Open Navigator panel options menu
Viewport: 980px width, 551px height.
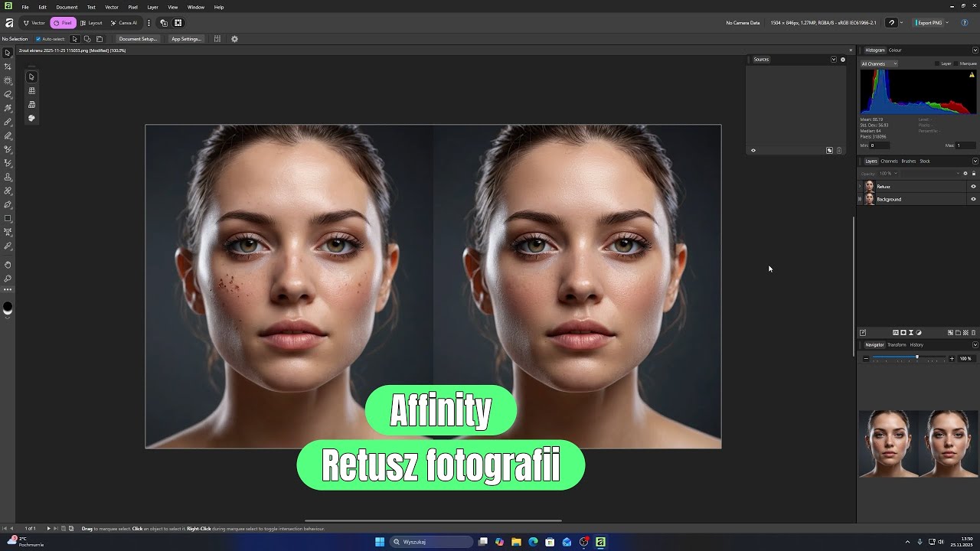(x=975, y=344)
